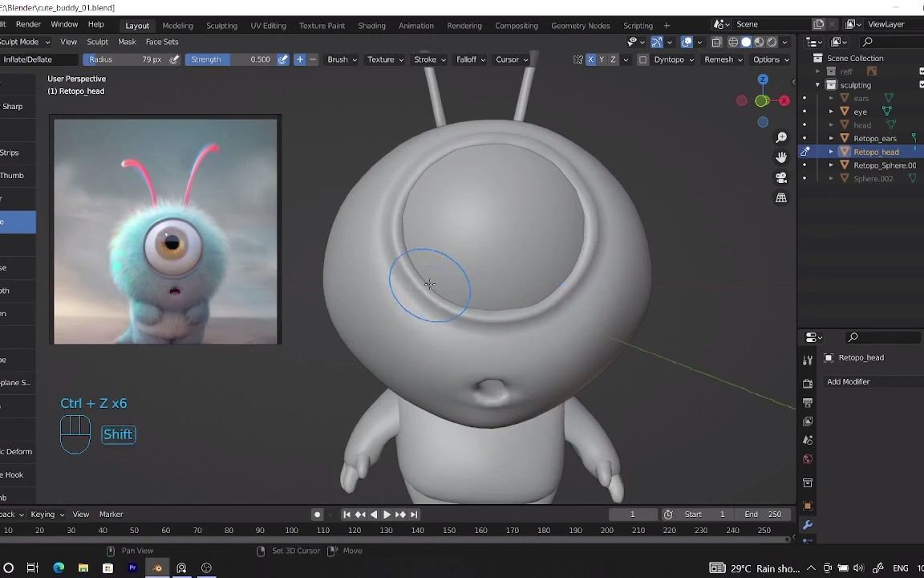Image resolution: width=924 pixels, height=578 pixels.
Task: Expand the Retopo_ears outliner item
Action: tap(831, 138)
